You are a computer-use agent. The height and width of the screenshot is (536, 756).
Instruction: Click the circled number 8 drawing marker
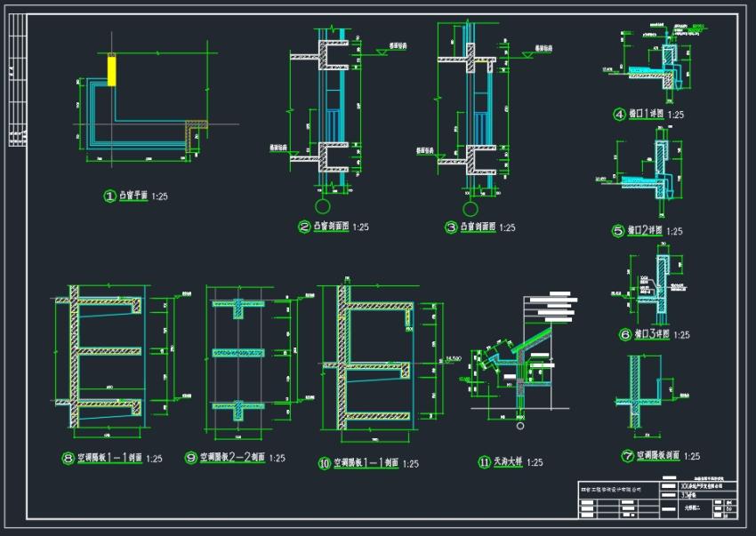coord(68,458)
